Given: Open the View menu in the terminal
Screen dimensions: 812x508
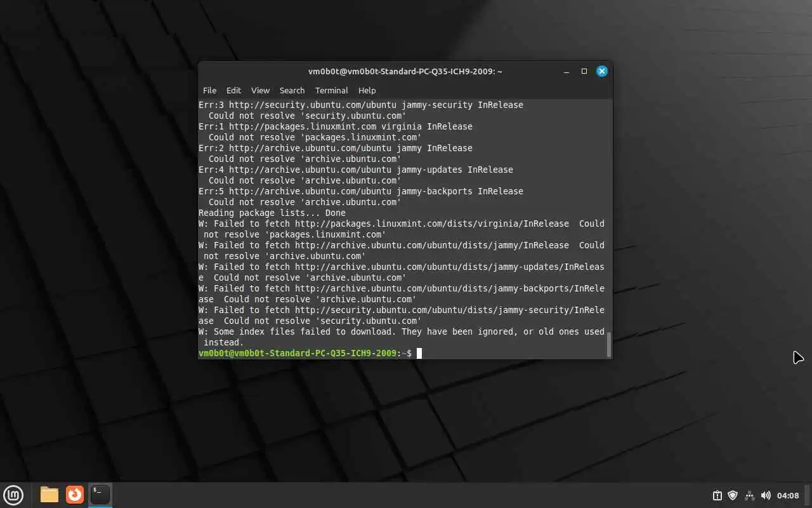Looking at the screenshot, I should pyautogui.click(x=260, y=90).
